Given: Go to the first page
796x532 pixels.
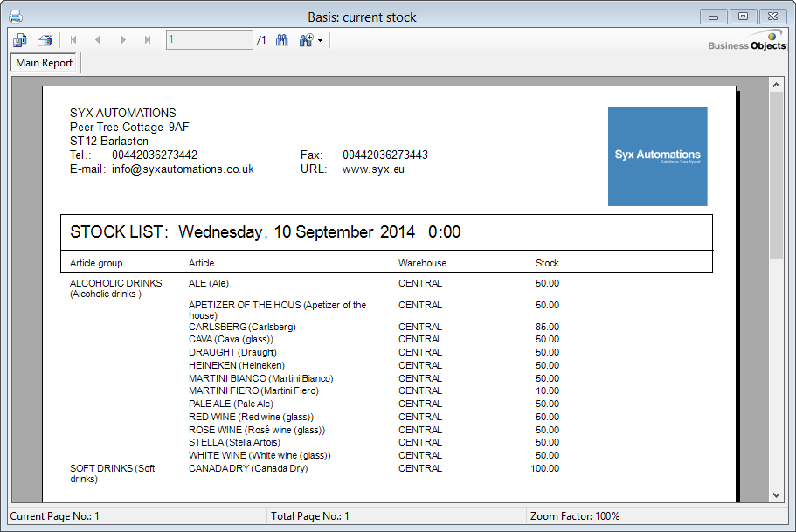Looking at the screenshot, I should tap(73, 40).
